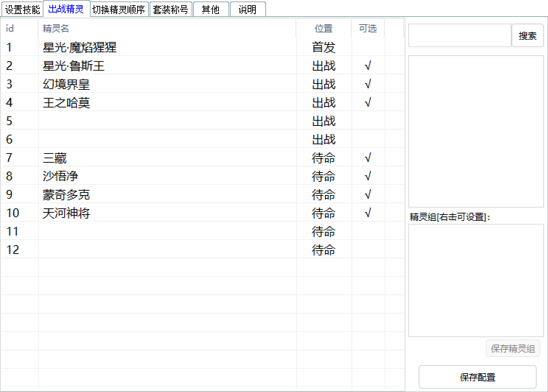
Task: Toggle the 可选 checkmark for 蒙奇多克
Action: 368,194
